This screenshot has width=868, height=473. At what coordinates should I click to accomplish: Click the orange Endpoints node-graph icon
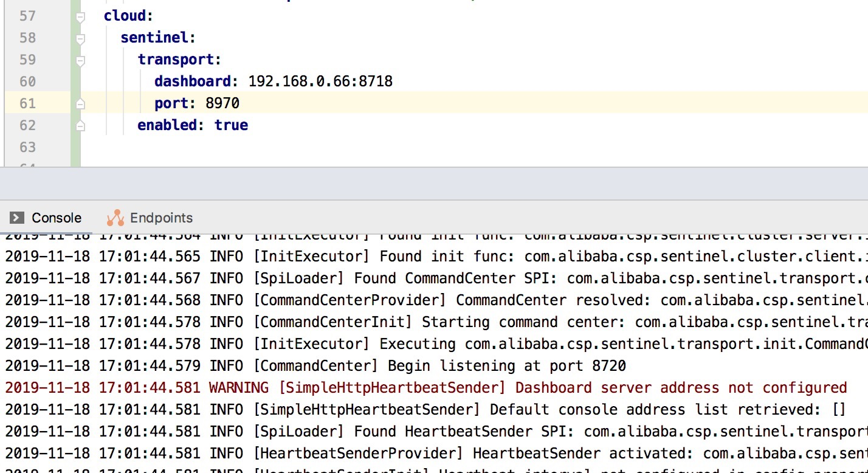pos(115,217)
